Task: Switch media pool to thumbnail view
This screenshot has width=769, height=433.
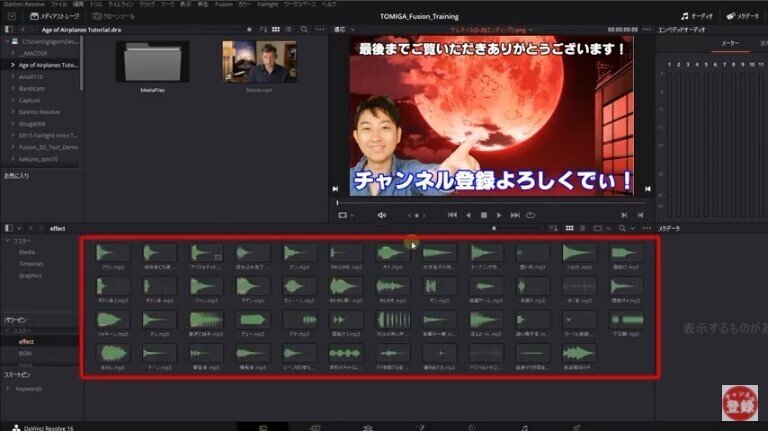Action: [x=569, y=228]
